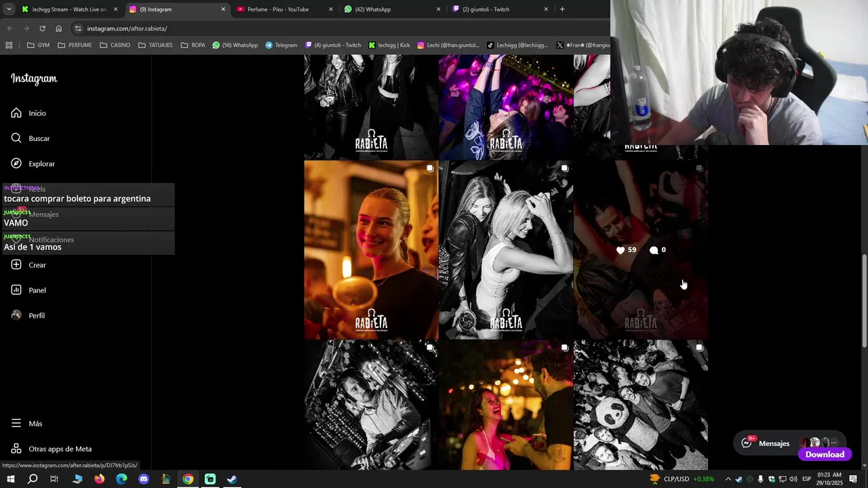Viewport: 868px width, 488px height.
Task: Open Perfil from the sidebar
Action: click(x=28, y=315)
